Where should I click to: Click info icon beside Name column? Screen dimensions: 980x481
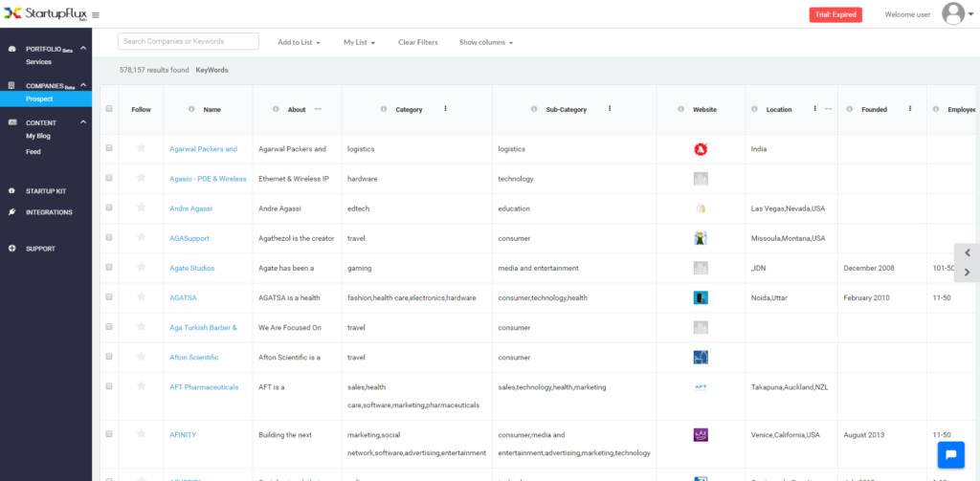click(x=191, y=109)
